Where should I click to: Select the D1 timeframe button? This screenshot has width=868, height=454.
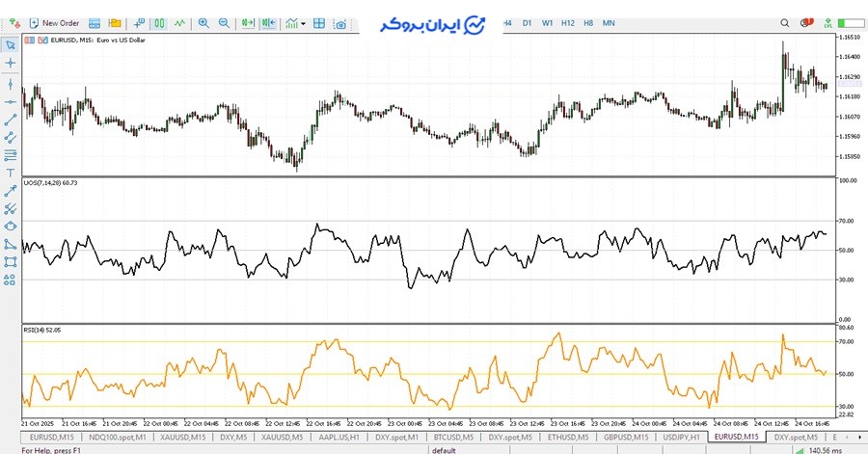click(x=527, y=21)
